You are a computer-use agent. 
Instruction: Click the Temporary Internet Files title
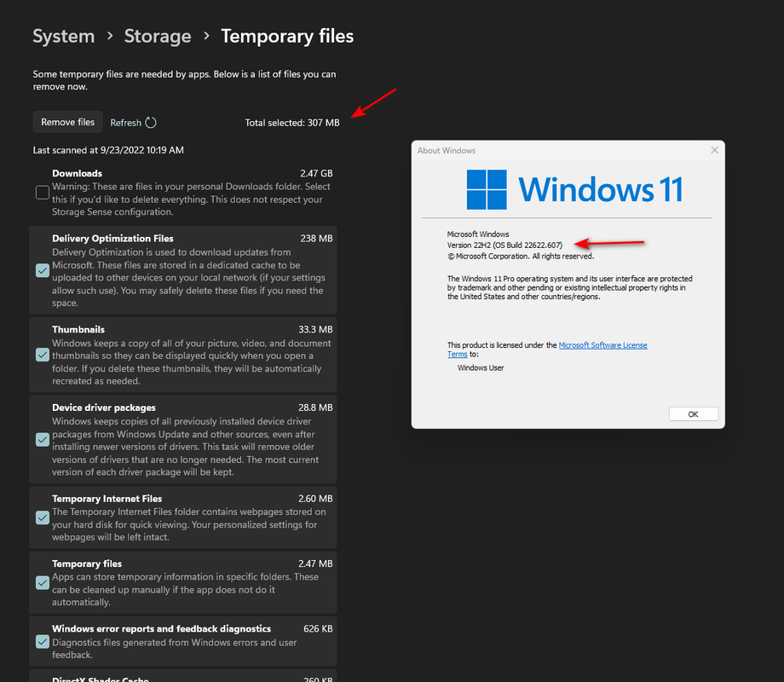point(107,499)
